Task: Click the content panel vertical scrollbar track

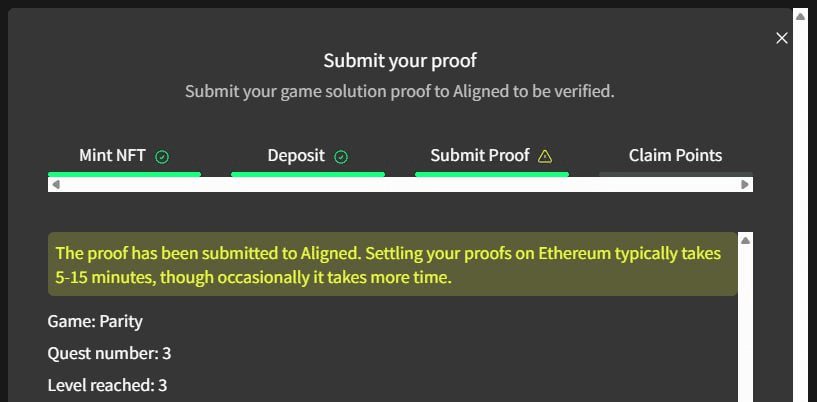Action: click(745, 330)
